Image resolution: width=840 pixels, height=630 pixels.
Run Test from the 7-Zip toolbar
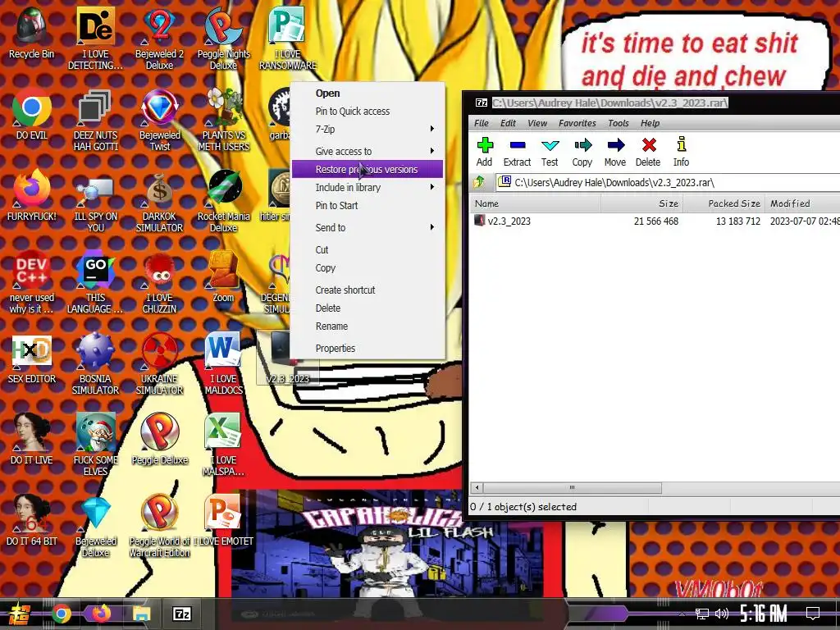(x=550, y=152)
